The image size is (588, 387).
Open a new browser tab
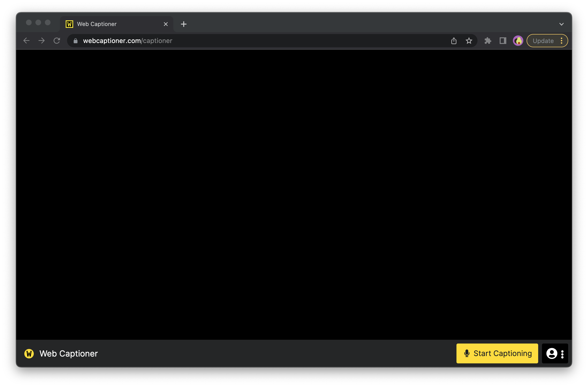183,24
